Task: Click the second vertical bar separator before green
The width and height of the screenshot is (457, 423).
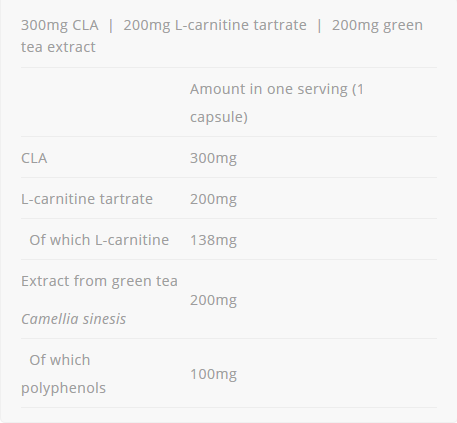Action: (319, 26)
